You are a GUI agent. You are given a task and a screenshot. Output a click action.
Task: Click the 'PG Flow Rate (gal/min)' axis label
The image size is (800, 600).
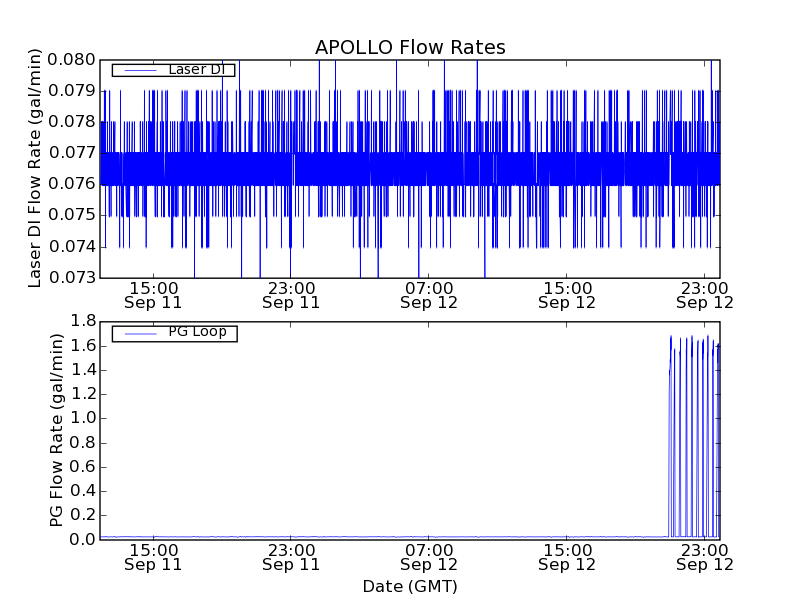point(57,430)
